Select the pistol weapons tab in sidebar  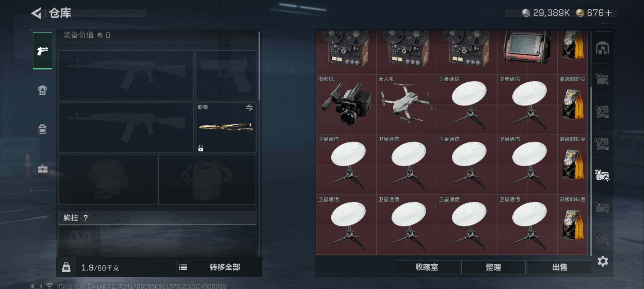42,51
